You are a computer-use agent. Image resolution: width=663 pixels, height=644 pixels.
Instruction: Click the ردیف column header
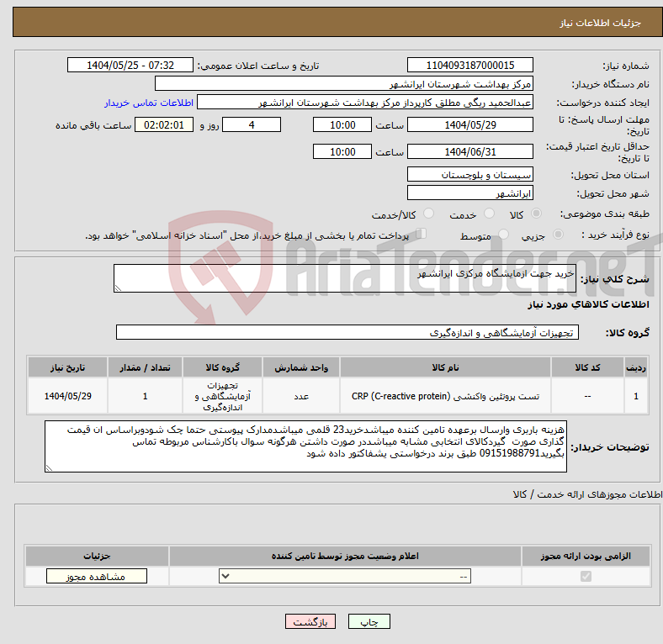(x=636, y=367)
